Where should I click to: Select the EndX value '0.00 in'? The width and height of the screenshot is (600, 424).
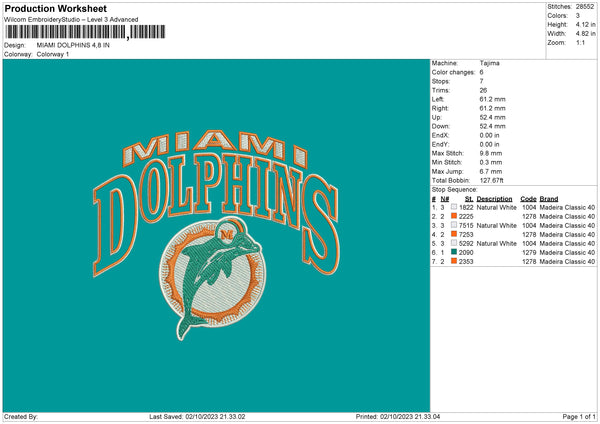489,135
